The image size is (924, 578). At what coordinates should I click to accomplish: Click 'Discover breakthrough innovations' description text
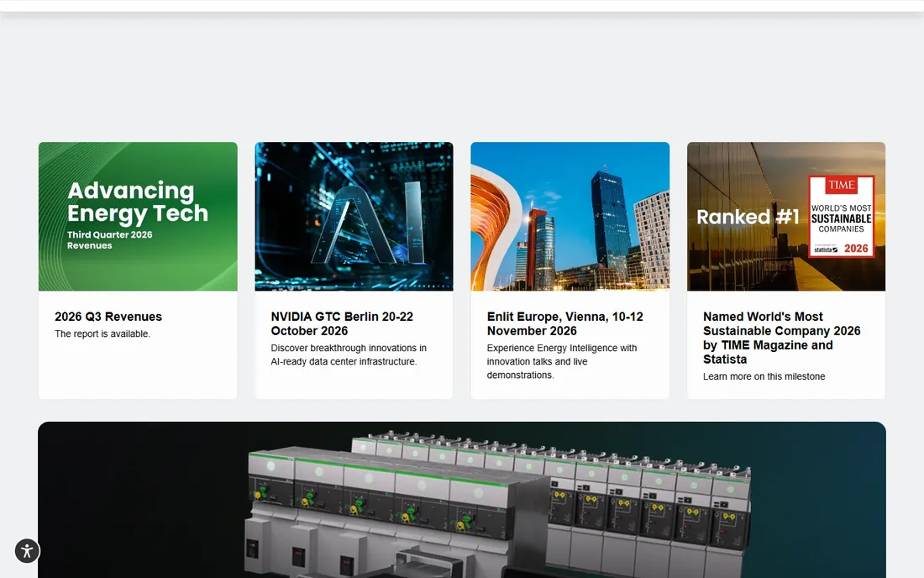tap(349, 355)
